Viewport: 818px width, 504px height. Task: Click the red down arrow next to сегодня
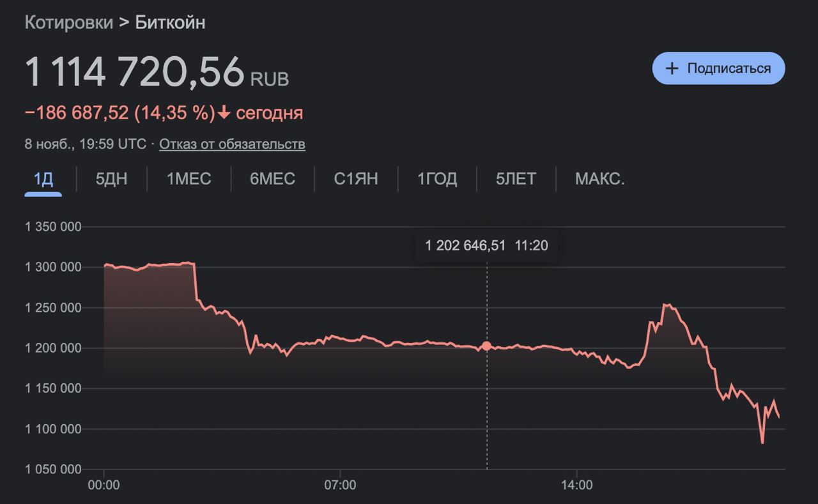click(224, 114)
